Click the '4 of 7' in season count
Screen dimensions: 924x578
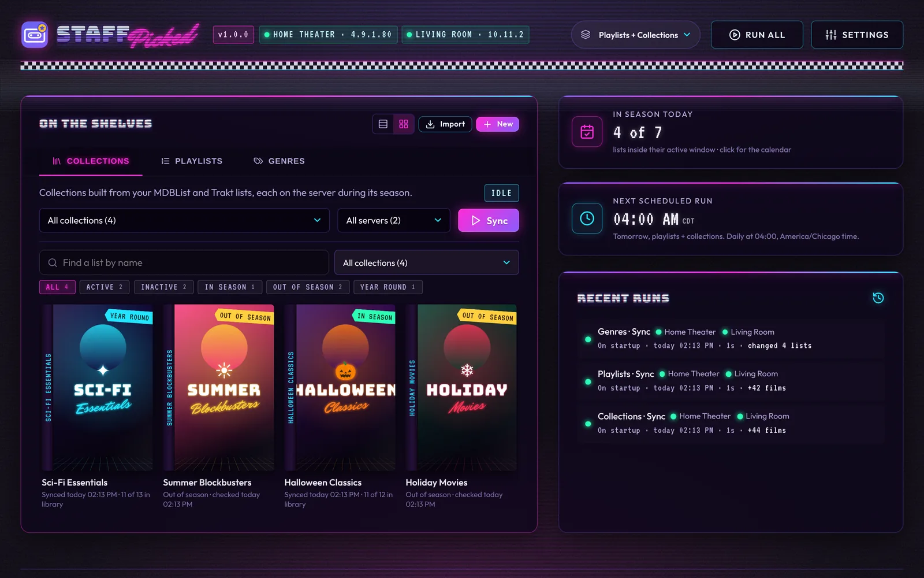pyautogui.click(x=638, y=133)
